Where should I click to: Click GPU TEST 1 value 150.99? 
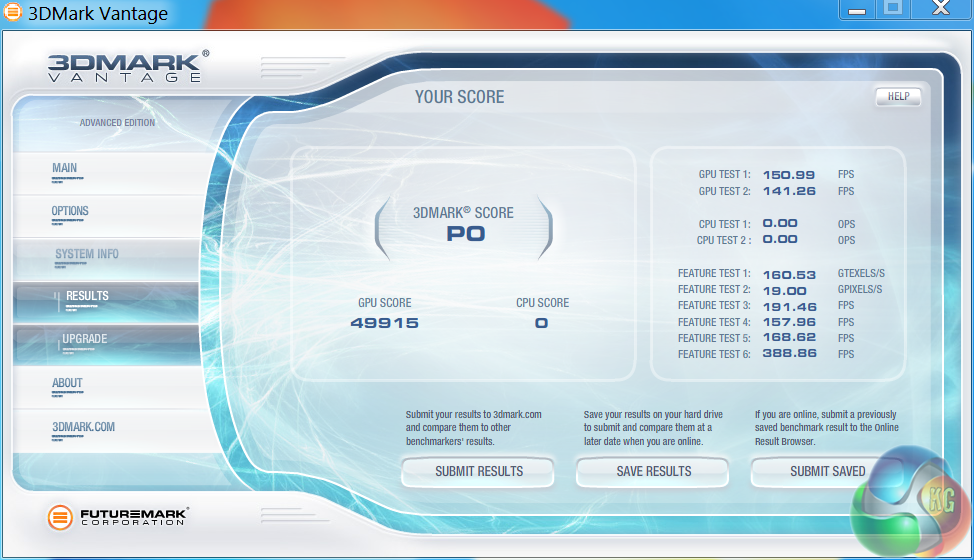click(789, 175)
